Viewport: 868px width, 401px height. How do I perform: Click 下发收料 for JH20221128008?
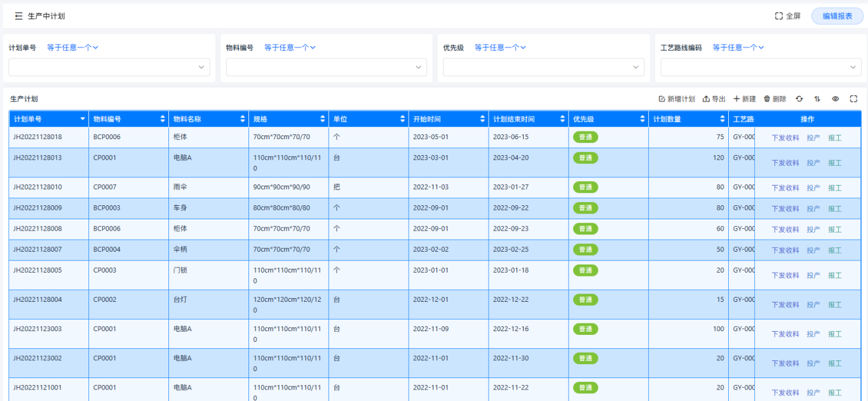click(x=785, y=230)
